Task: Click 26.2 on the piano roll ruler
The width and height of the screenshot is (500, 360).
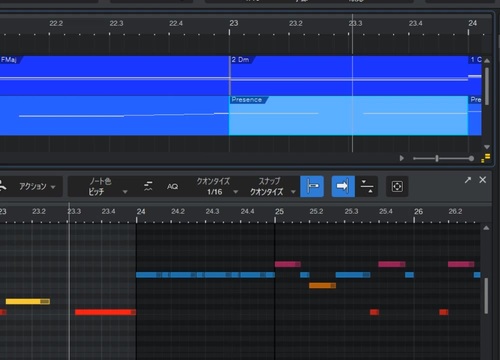Action: [x=455, y=211]
